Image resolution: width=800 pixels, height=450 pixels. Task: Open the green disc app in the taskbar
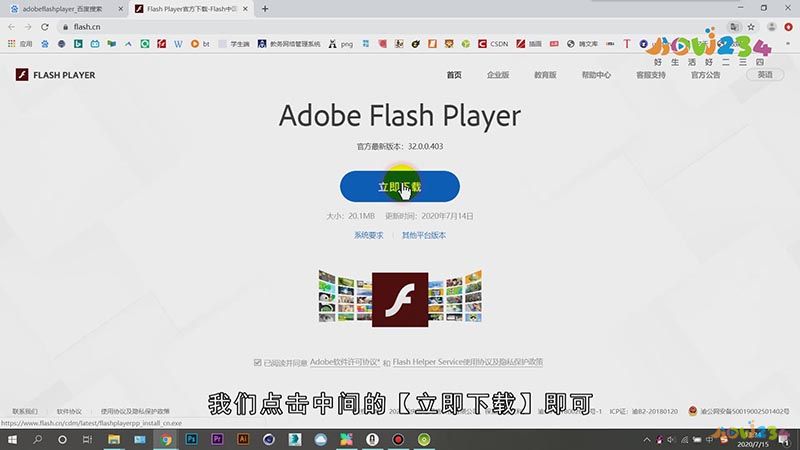[x=424, y=439]
